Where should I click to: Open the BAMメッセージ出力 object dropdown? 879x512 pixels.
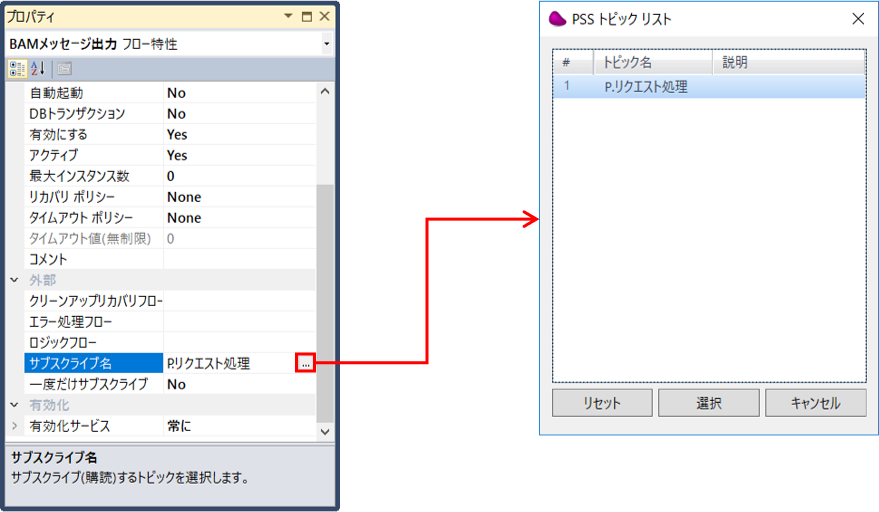click(326, 44)
